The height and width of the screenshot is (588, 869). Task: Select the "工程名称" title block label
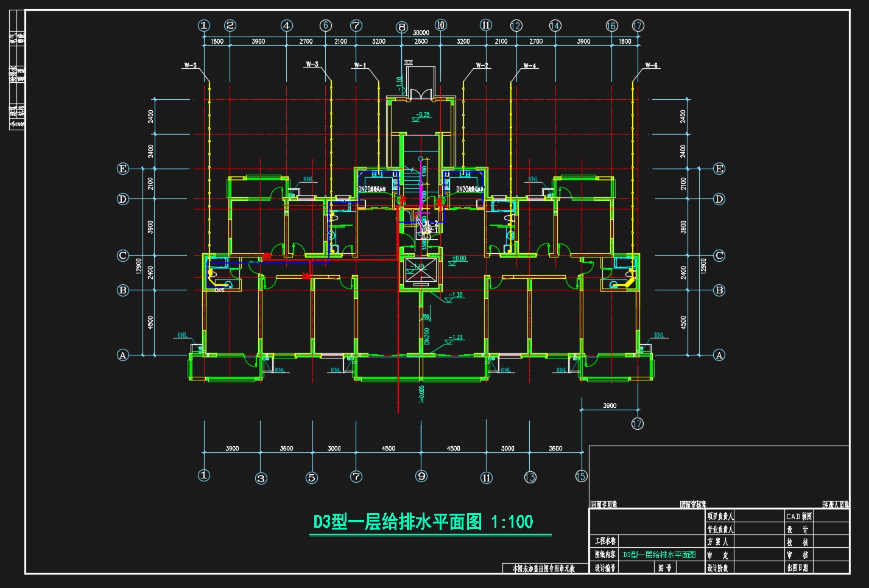[605, 541]
